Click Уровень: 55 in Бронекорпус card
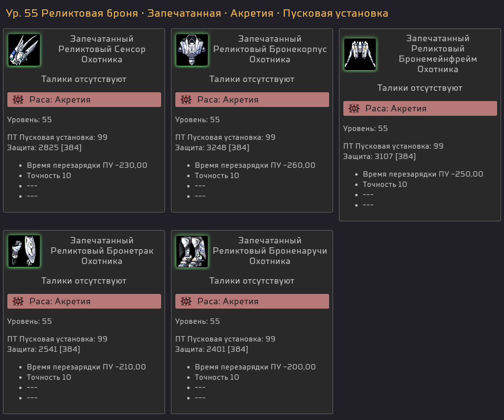Screen dimensions: 504x420 (x=197, y=120)
